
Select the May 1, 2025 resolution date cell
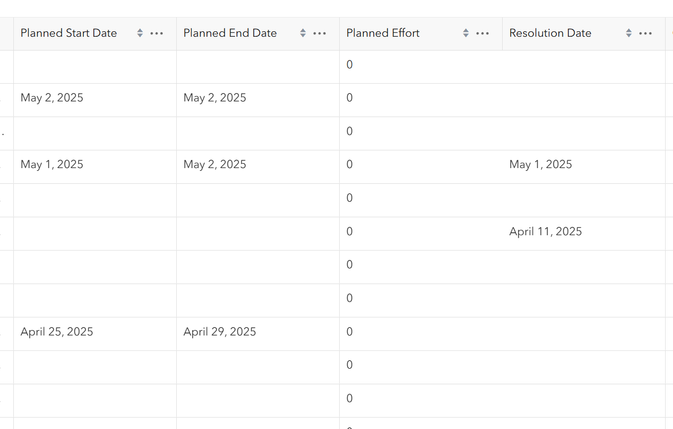(540, 165)
